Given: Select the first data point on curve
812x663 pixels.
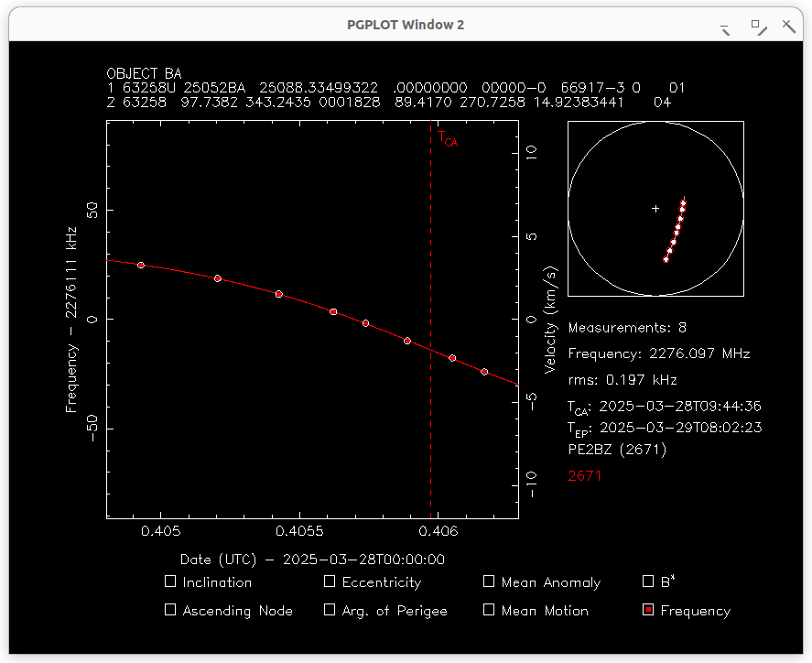Looking at the screenshot, I should click(x=140, y=265).
